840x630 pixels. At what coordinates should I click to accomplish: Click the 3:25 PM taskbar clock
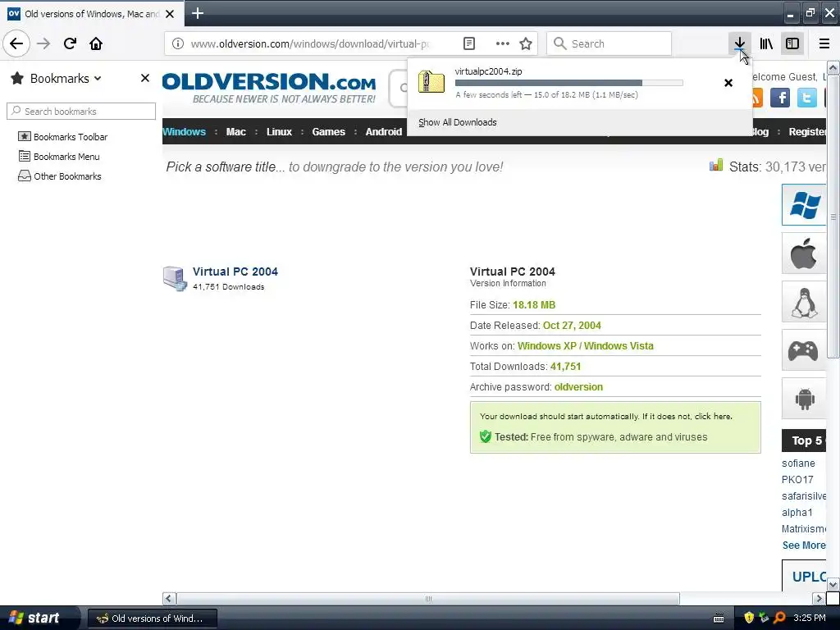click(810, 618)
